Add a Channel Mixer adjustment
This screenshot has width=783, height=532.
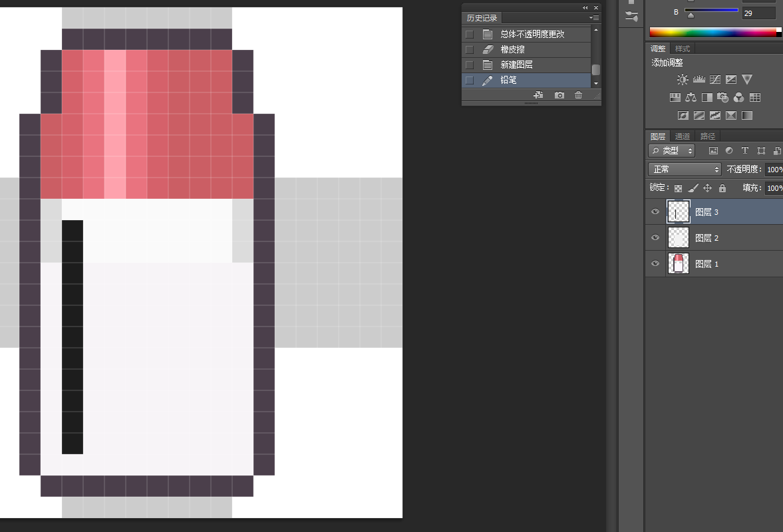tap(738, 97)
